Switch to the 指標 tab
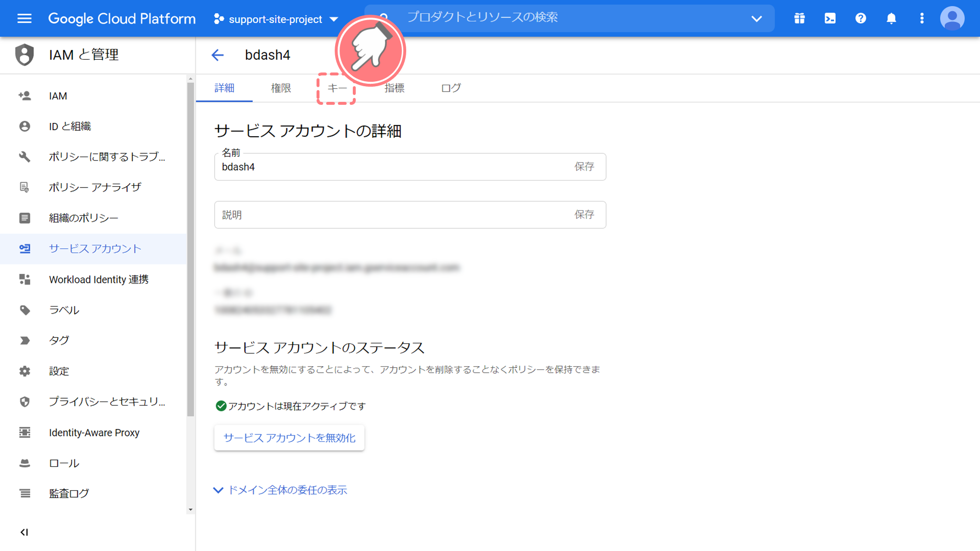Screen dimensions: 980x551 pyautogui.click(x=394, y=88)
